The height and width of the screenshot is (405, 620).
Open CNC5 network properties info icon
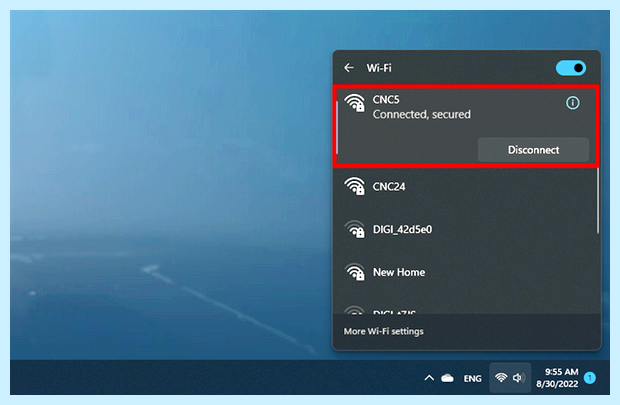pyautogui.click(x=573, y=103)
